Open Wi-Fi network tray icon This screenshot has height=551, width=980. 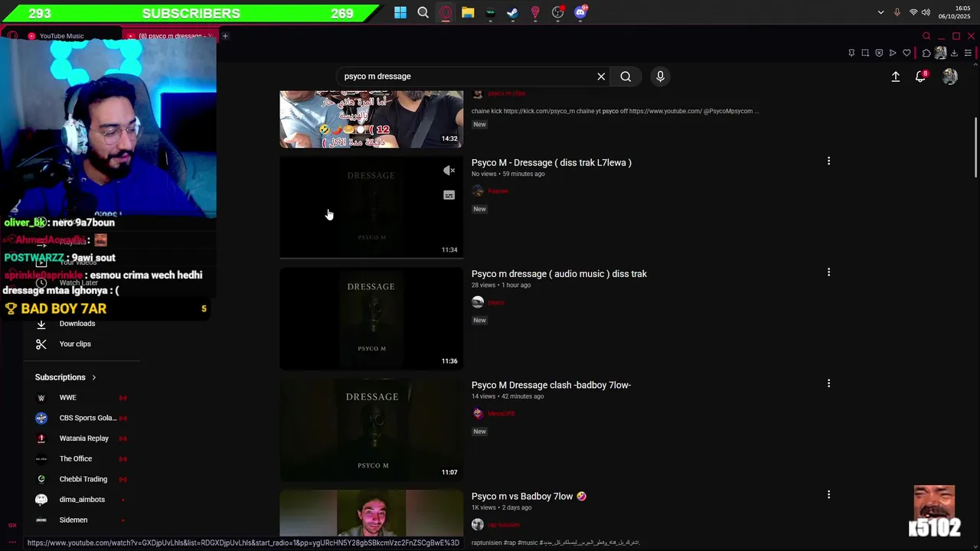[913, 12]
